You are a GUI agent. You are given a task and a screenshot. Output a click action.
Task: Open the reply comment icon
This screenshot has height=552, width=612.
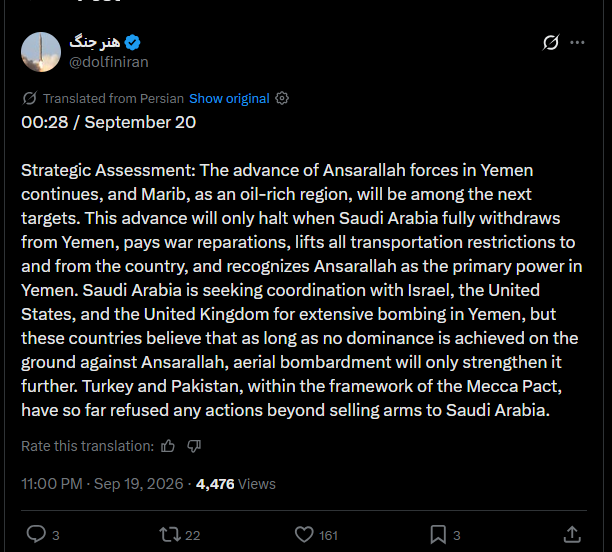tap(36, 534)
